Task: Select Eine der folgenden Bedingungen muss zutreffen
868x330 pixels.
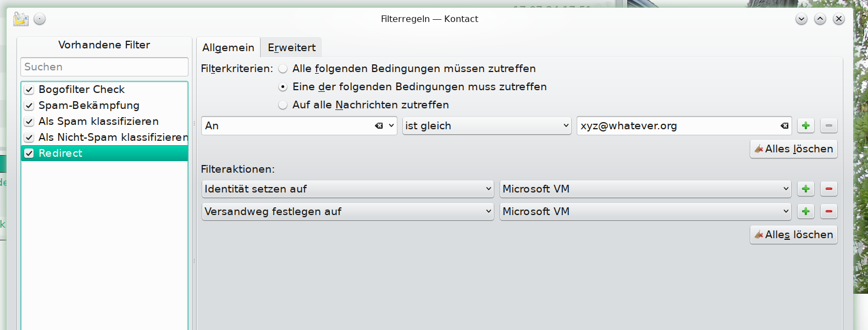Action: (x=283, y=87)
